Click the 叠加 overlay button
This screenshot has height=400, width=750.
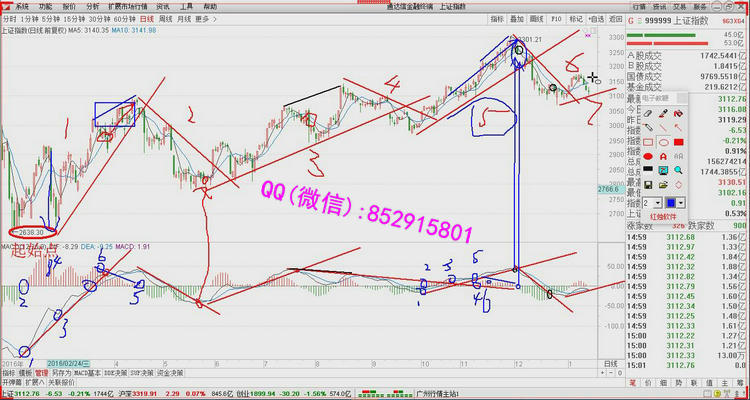click(x=517, y=18)
